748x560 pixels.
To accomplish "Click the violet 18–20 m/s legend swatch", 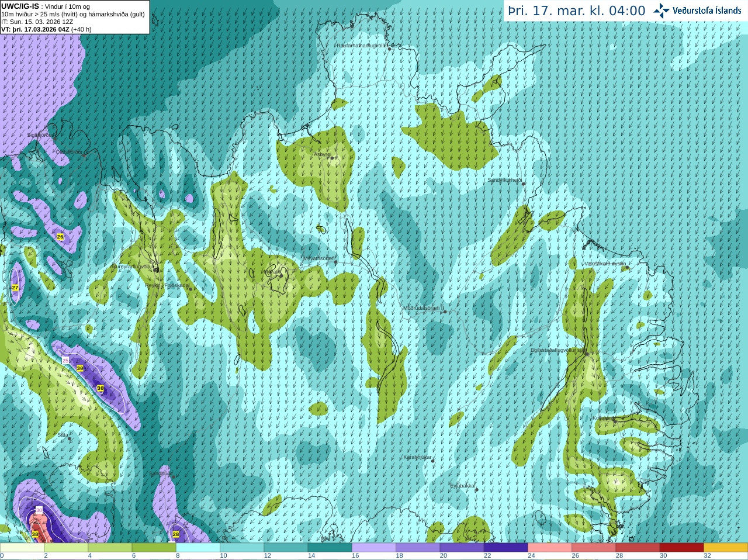I will [417, 548].
